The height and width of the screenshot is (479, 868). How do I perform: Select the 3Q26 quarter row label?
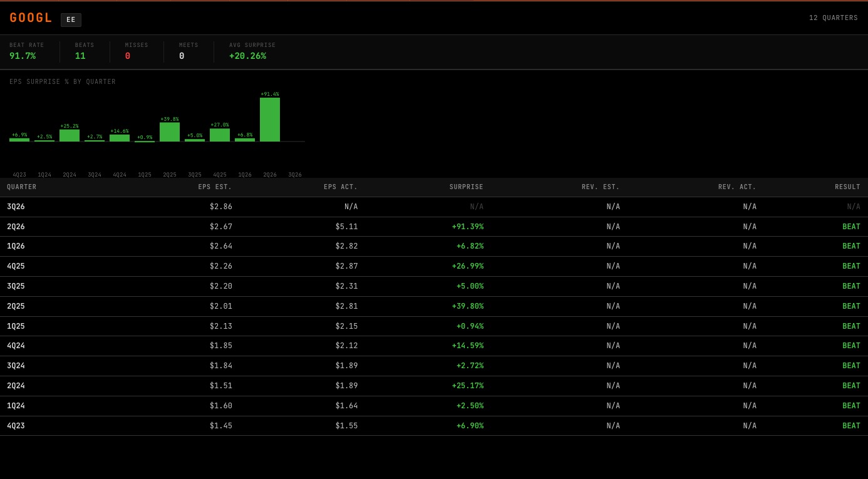tap(16, 207)
